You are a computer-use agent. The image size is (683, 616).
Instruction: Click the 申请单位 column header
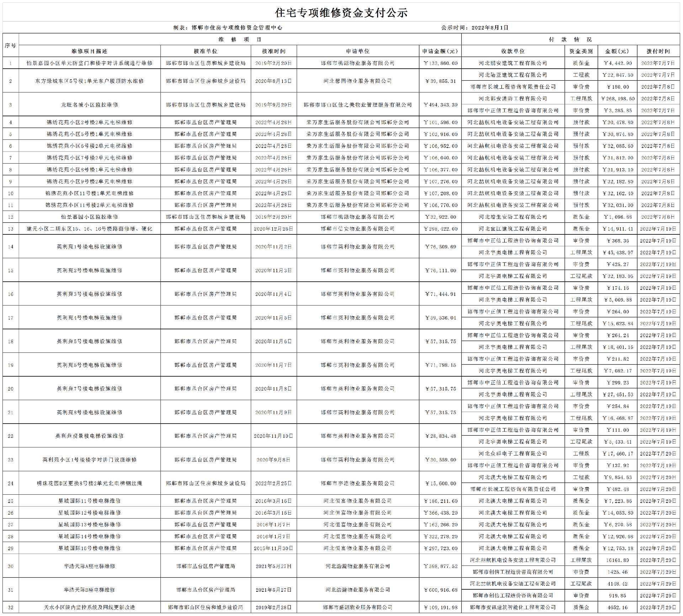[x=358, y=51]
